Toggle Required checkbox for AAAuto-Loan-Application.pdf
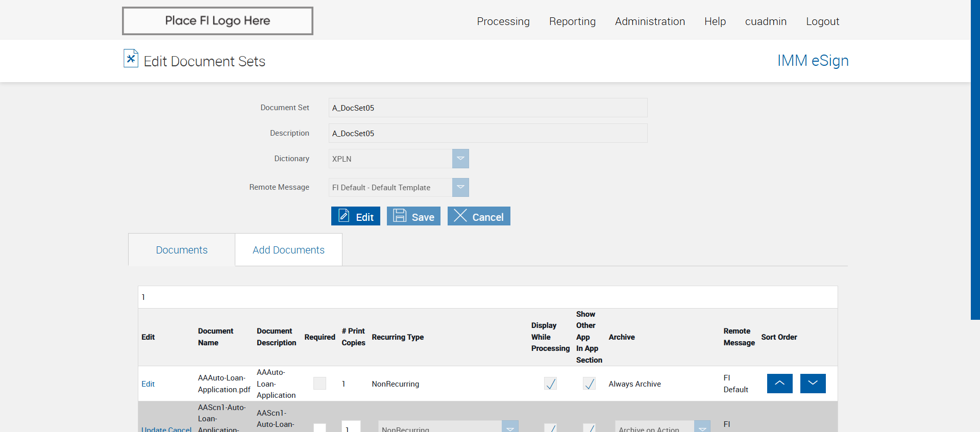The image size is (980, 432). coord(320,384)
